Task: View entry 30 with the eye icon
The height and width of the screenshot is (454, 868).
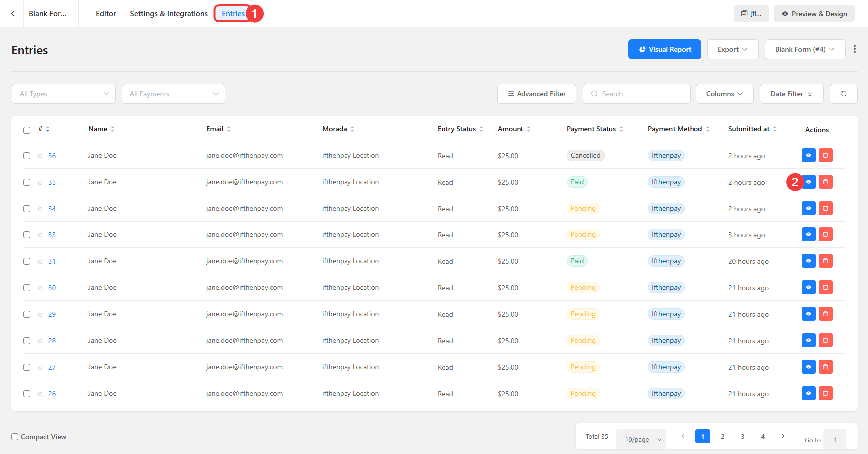Action: coord(808,287)
